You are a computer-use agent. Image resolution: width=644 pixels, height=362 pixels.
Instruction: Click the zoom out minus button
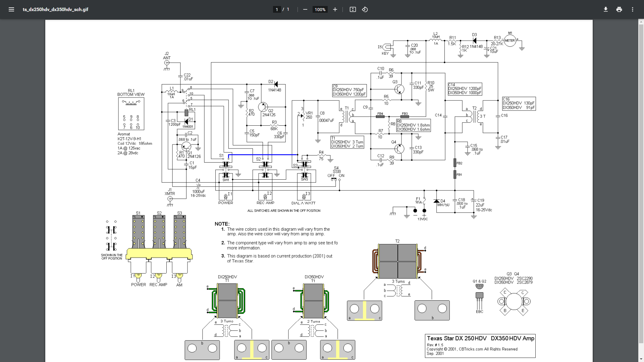click(305, 9)
